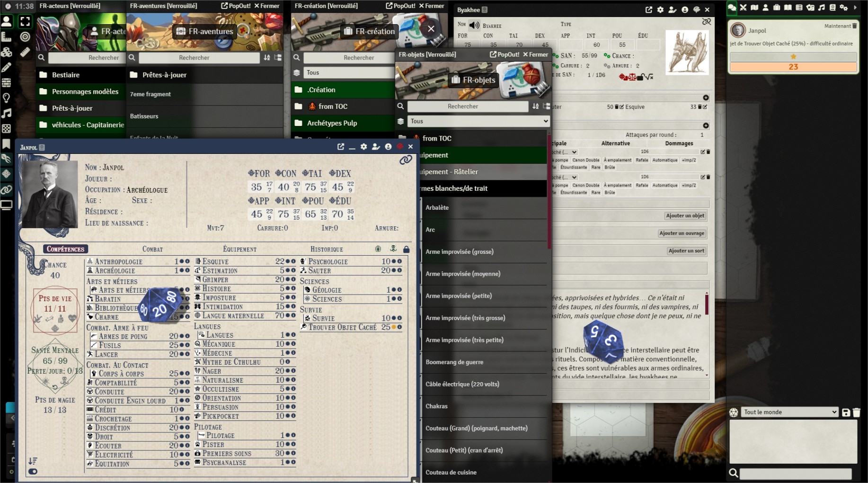Select the Lighting controls tool on the left toolbar
This screenshot has height=483, width=868.
click(x=7, y=98)
